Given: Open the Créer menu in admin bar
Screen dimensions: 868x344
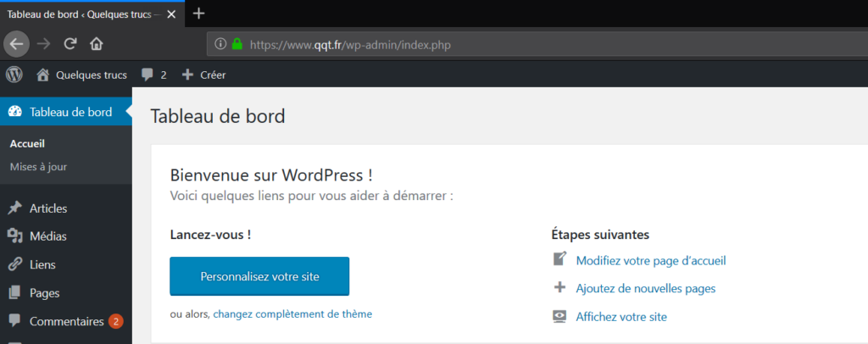Looking at the screenshot, I should point(203,75).
